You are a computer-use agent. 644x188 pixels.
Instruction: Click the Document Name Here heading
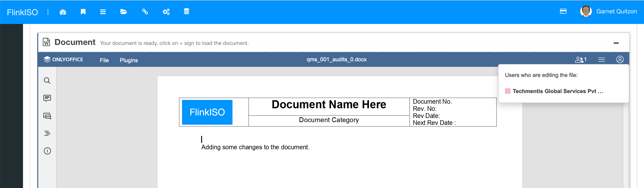329,105
